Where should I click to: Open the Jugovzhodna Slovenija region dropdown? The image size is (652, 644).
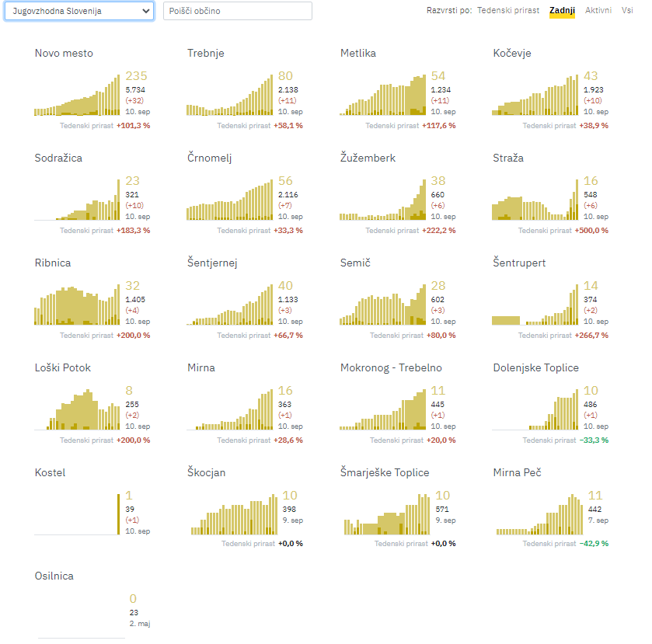click(x=79, y=11)
